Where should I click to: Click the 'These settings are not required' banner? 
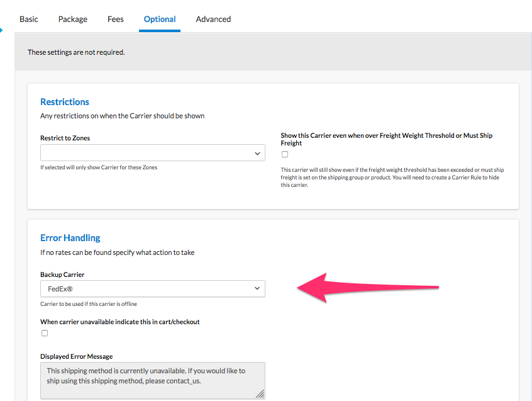point(76,52)
